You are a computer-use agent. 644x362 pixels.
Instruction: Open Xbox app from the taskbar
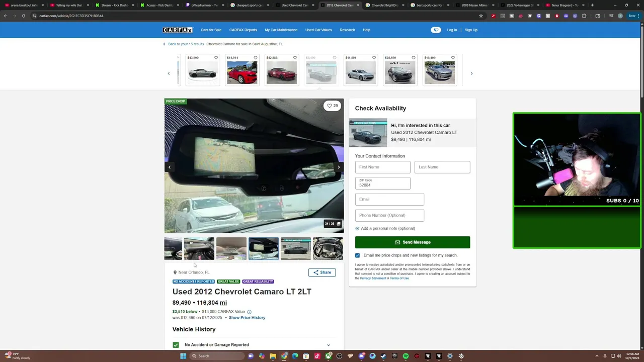328,356
